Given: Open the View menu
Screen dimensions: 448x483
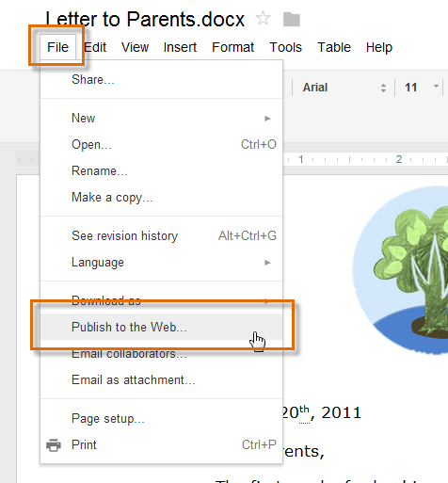Looking at the screenshot, I should (135, 47).
